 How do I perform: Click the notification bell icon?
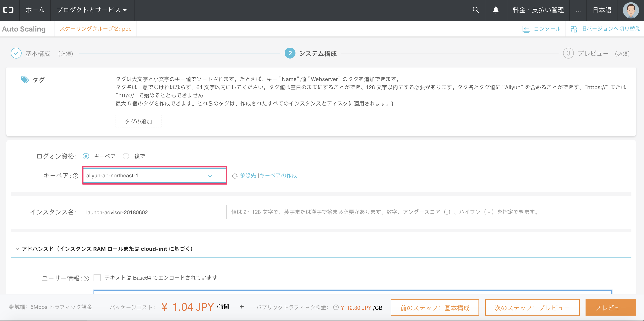coord(496,10)
